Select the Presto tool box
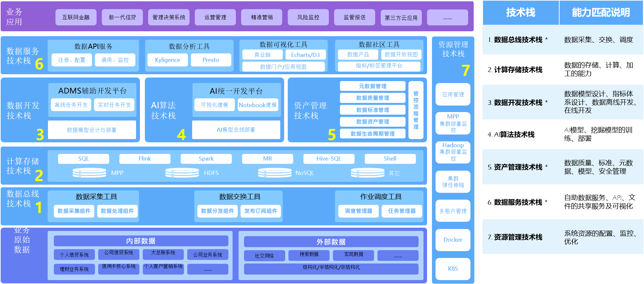Screen dimensions: 644x284 pos(211,60)
